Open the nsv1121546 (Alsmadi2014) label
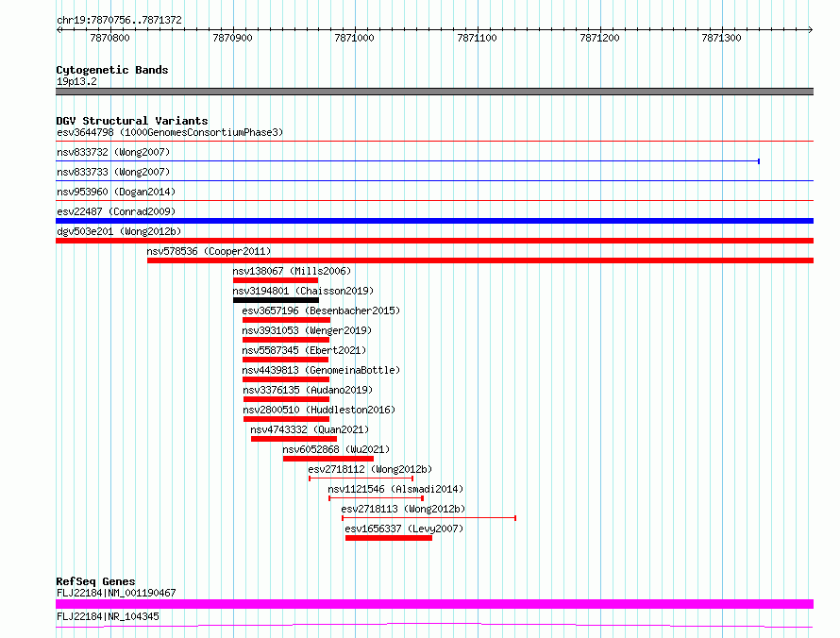This screenshot has width=840, height=638. [x=395, y=489]
